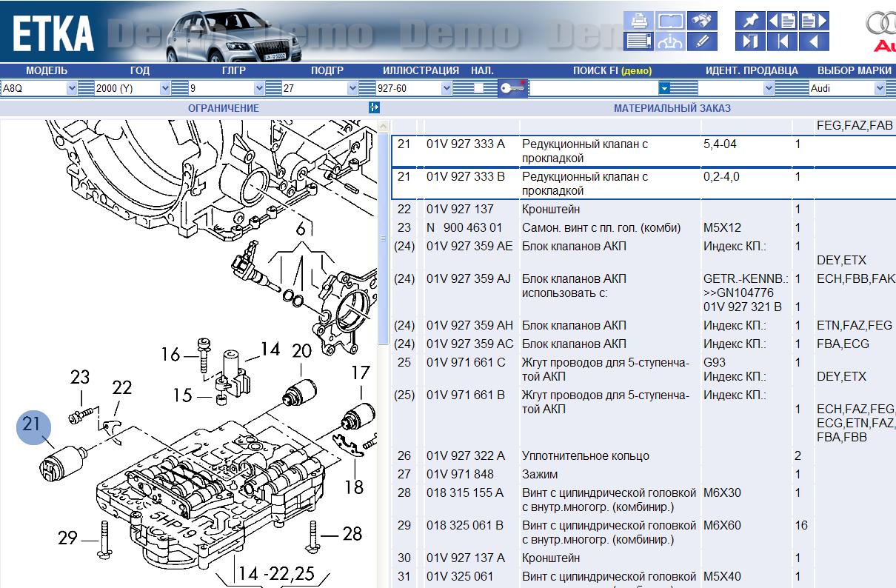
Task: Click the pushpin icon
Action: click(x=749, y=21)
